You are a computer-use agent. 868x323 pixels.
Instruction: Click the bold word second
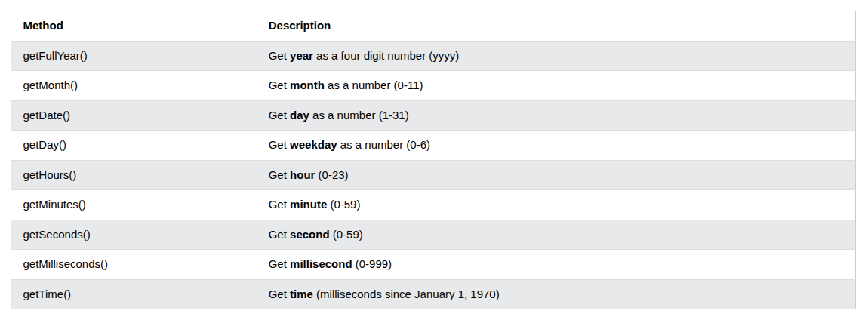click(309, 235)
